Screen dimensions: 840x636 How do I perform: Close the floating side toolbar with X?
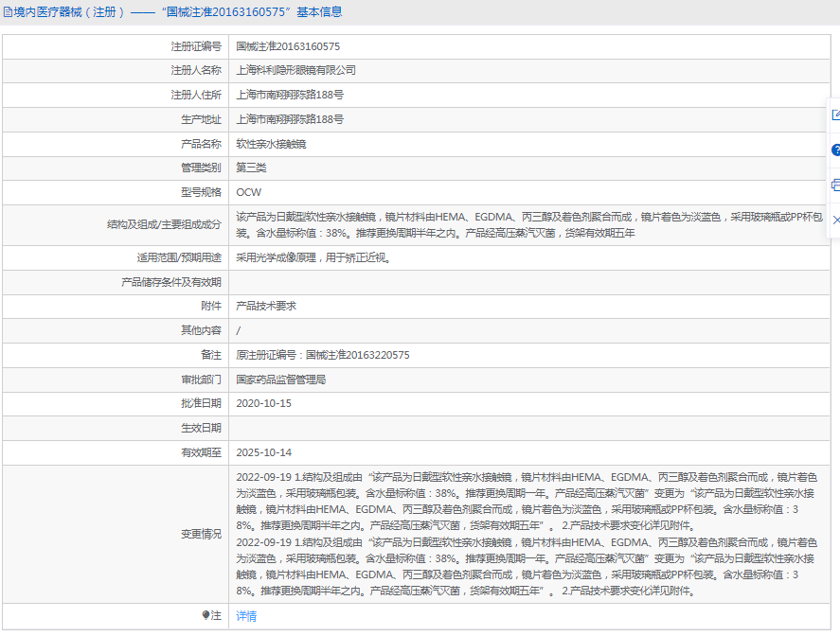(835, 220)
